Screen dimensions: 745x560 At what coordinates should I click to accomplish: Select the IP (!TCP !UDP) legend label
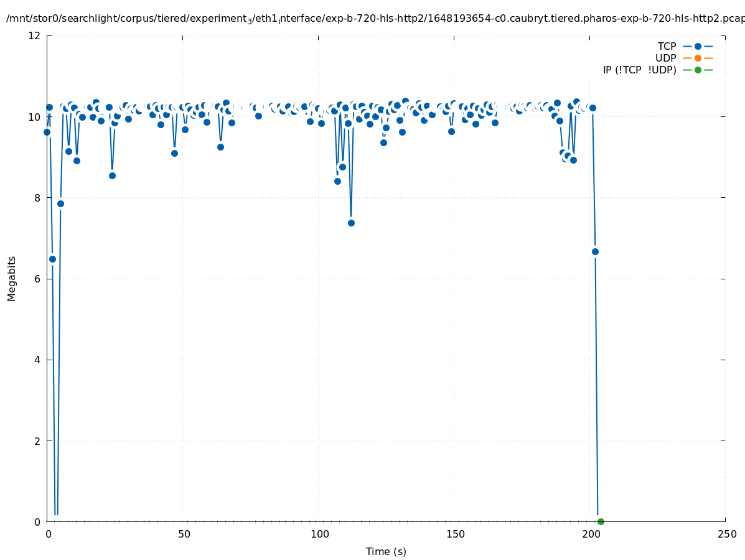point(639,70)
